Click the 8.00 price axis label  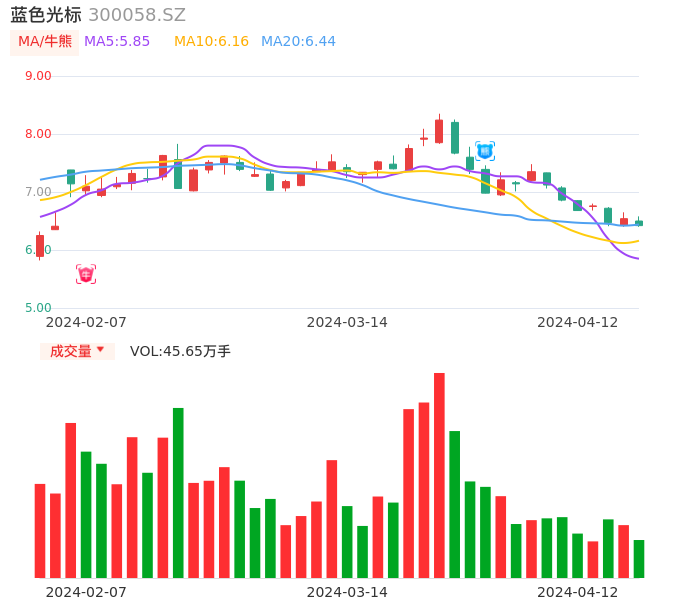[38, 134]
